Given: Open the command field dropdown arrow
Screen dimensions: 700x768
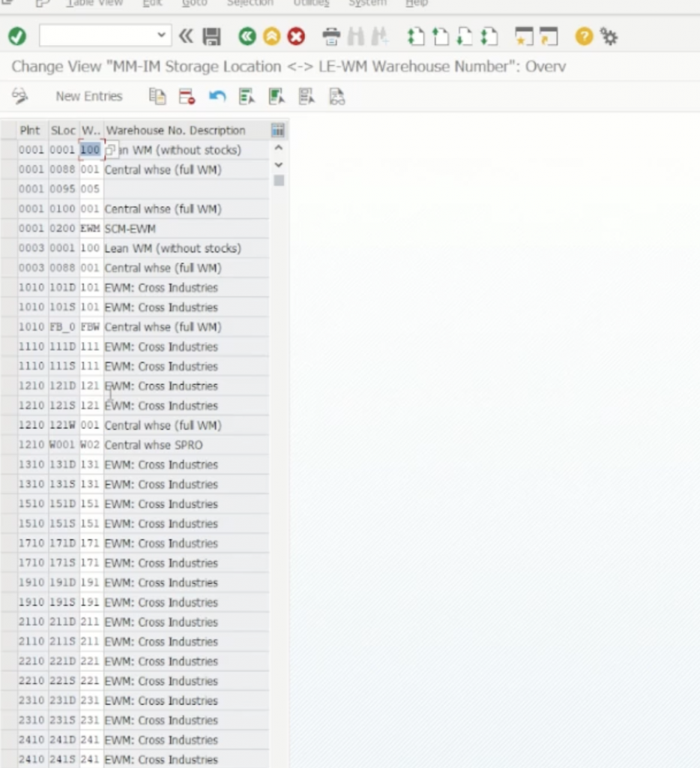Looking at the screenshot, I should (x=161, y=35).
